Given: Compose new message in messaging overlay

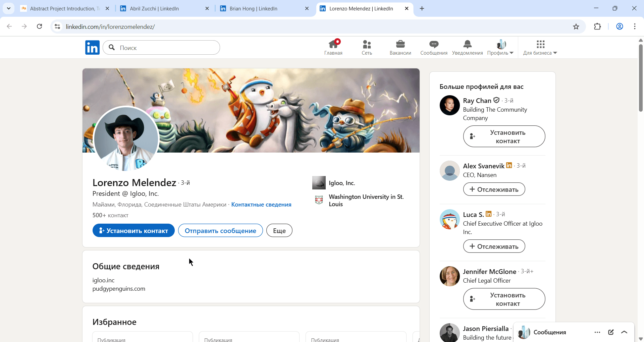Looking at the screenshot, I should [x=611, y=332].
